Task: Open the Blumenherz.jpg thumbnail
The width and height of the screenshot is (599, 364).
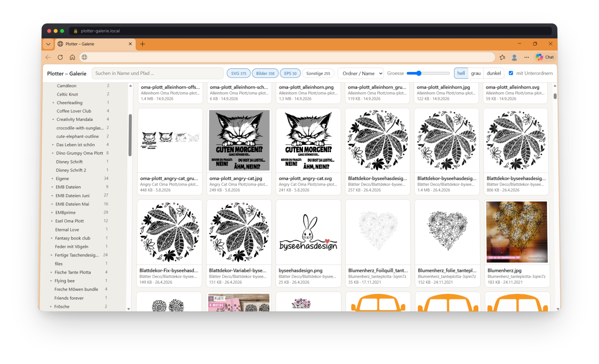Action: (517, 232)
